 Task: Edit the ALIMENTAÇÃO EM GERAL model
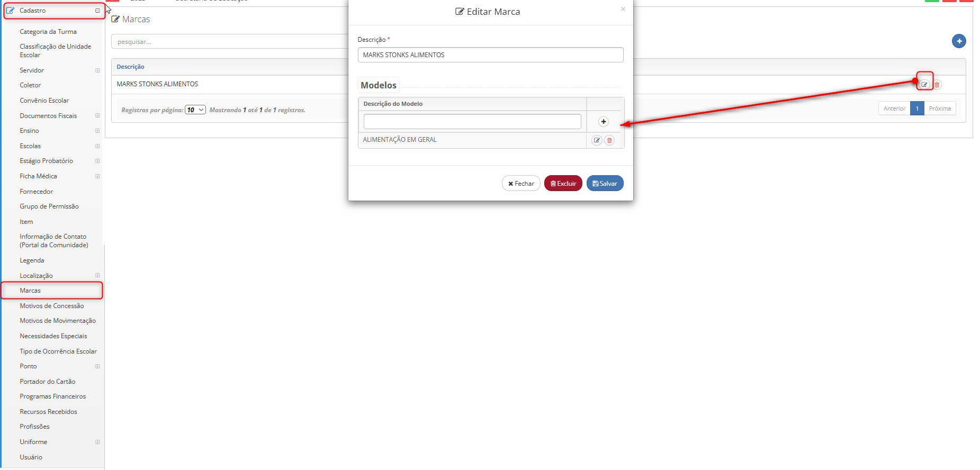pyautogui.click(x=597, y=140)
